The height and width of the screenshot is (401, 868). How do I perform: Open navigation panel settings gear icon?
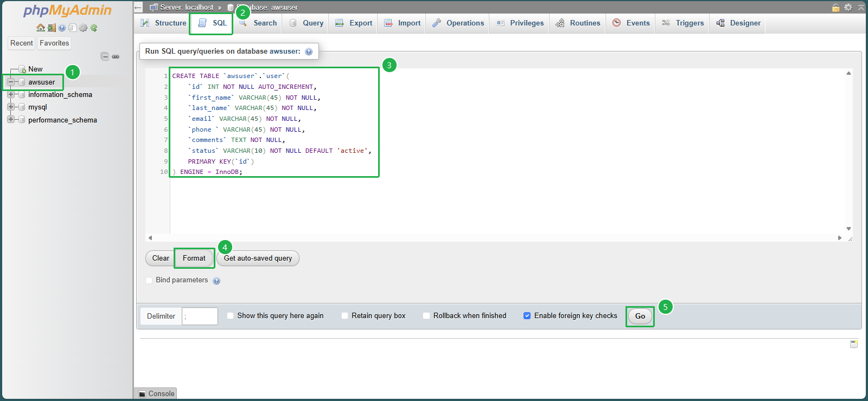pos(83,28)
